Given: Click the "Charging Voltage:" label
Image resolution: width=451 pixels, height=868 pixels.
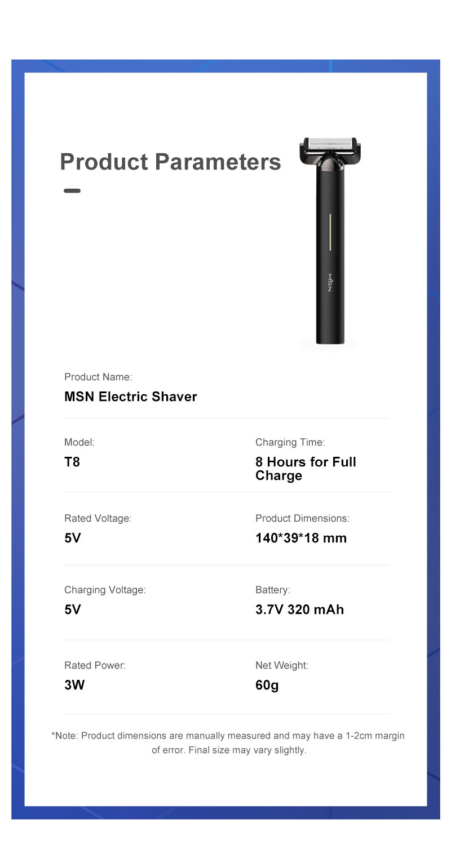Looking at the screenshot, I should coord(105,590).
